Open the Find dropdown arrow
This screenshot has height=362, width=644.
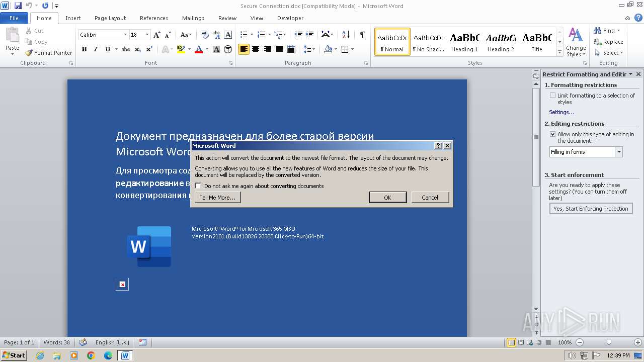point(619,31)
